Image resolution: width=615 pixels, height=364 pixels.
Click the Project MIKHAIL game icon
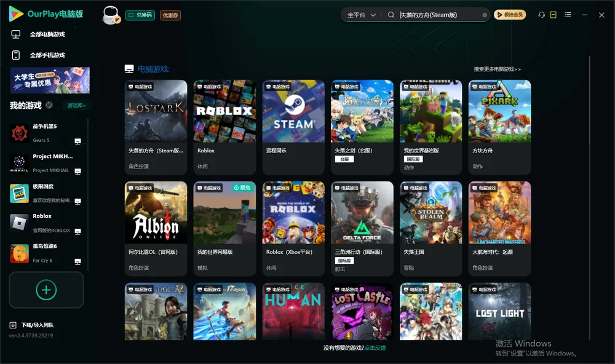(19, 163)
